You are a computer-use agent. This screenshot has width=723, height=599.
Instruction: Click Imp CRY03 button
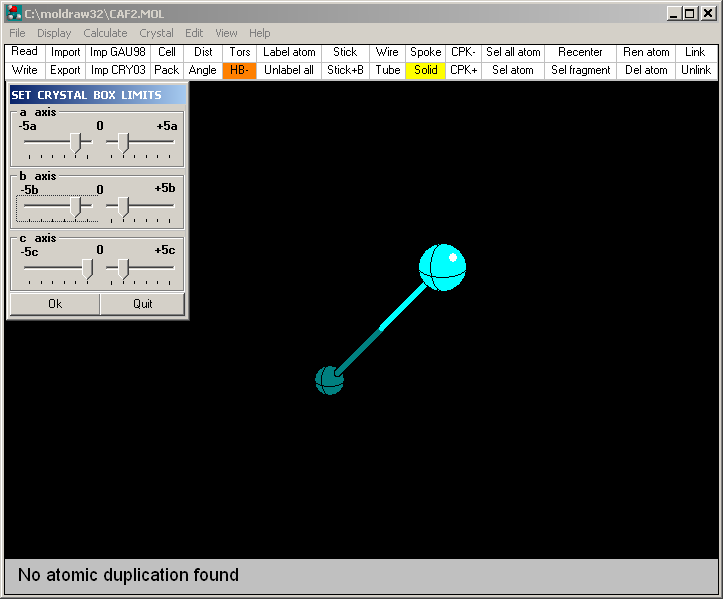click(118, 70)
